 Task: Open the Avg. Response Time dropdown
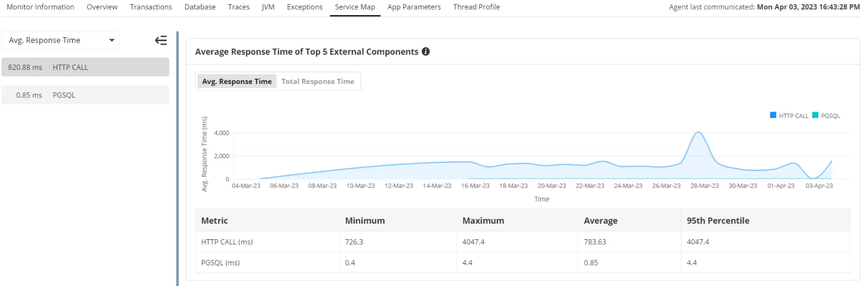coord(61,40)
